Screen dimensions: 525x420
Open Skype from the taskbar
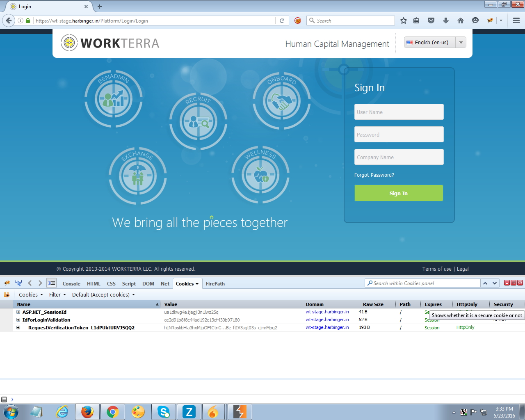pos(164,412)
